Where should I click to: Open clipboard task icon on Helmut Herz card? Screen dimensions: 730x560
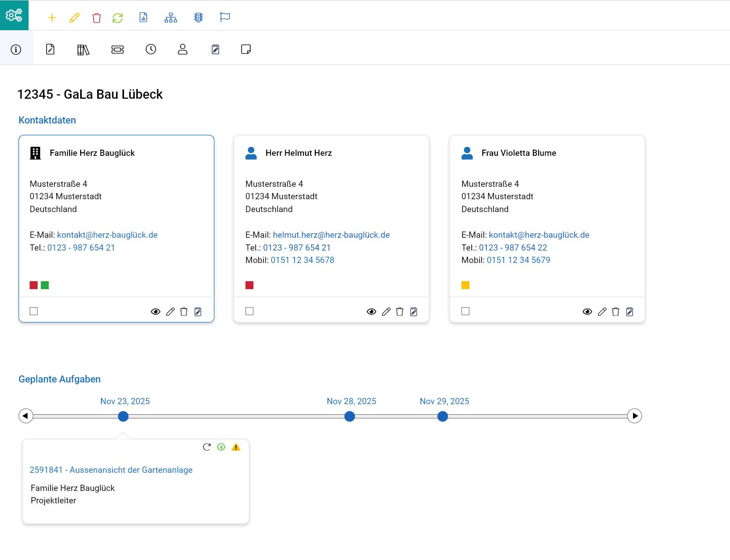(414, 312)
